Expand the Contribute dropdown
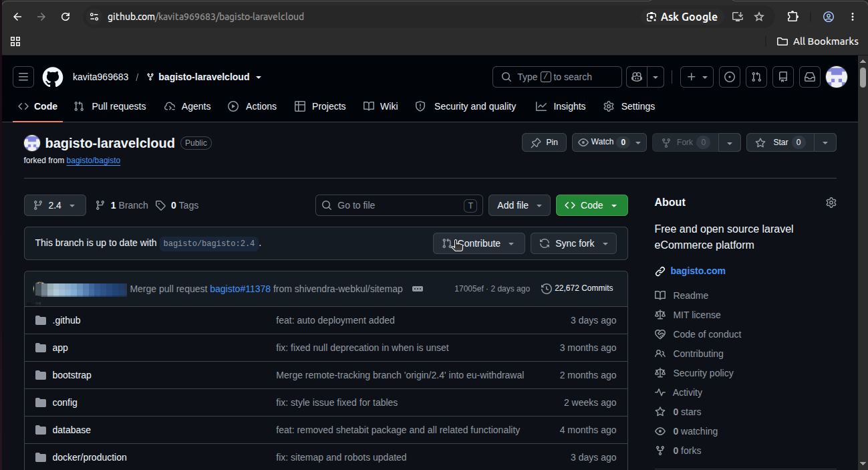868x470 pixels. (478, 243)
